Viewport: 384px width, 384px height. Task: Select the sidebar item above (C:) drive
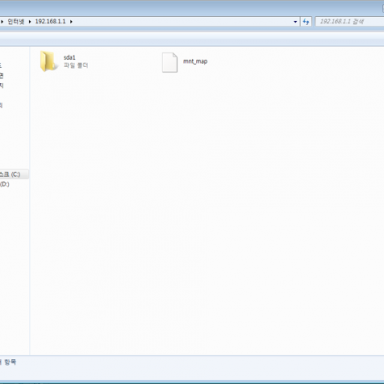(x=1, y=105)
